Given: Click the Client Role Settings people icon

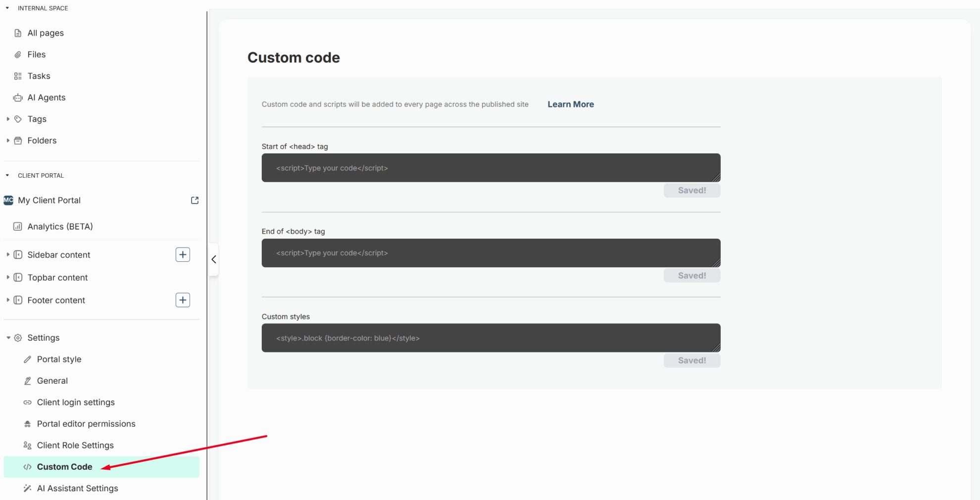Looking at the screenshot, I should [x=27, y=446].
